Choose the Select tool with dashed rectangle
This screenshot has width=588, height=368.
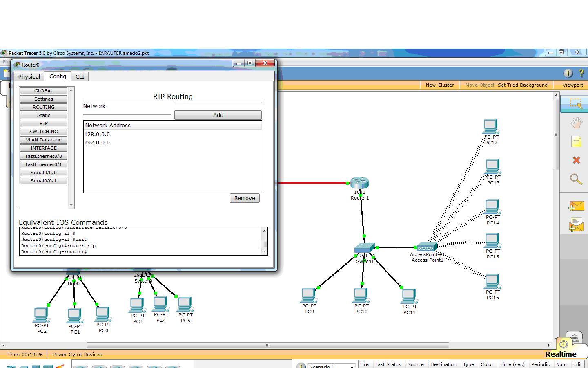click(576, 103)
